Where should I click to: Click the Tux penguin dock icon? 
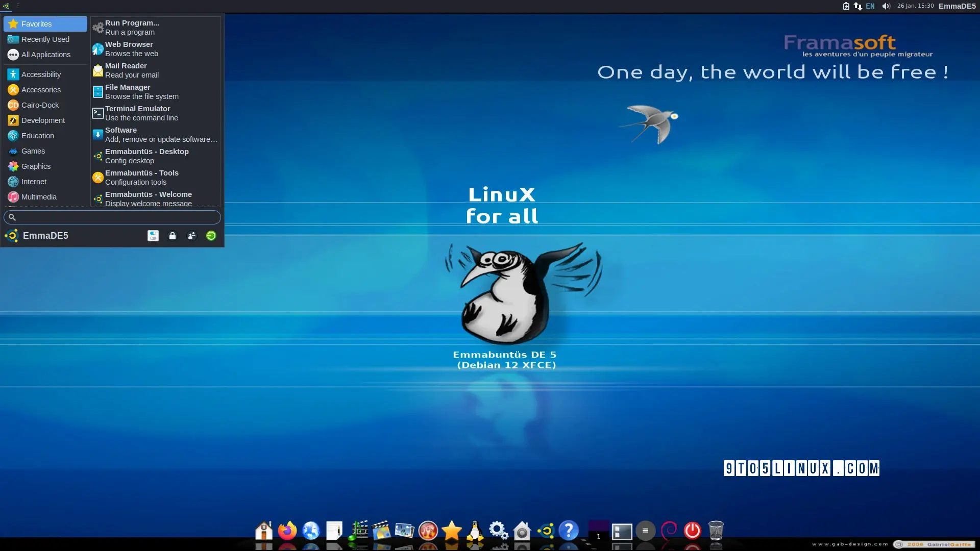(475, 531)
